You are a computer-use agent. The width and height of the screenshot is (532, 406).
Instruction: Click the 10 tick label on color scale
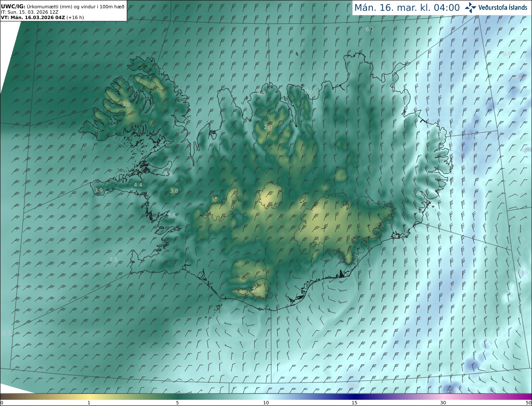pyautogui.click(x=266, y=403)
